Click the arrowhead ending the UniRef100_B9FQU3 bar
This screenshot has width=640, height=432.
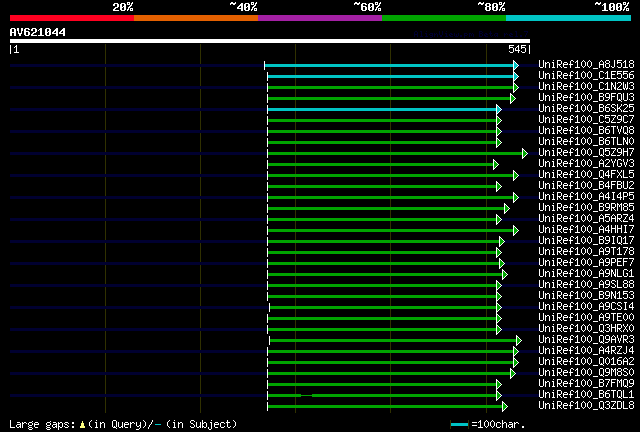click(x=513, y=98)
